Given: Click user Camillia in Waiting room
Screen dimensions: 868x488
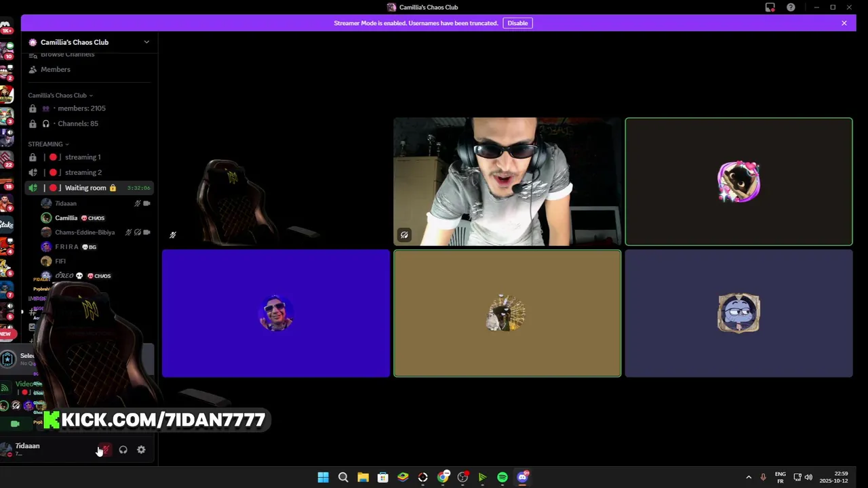Looking at the screenshot, I should click(66, 218).
